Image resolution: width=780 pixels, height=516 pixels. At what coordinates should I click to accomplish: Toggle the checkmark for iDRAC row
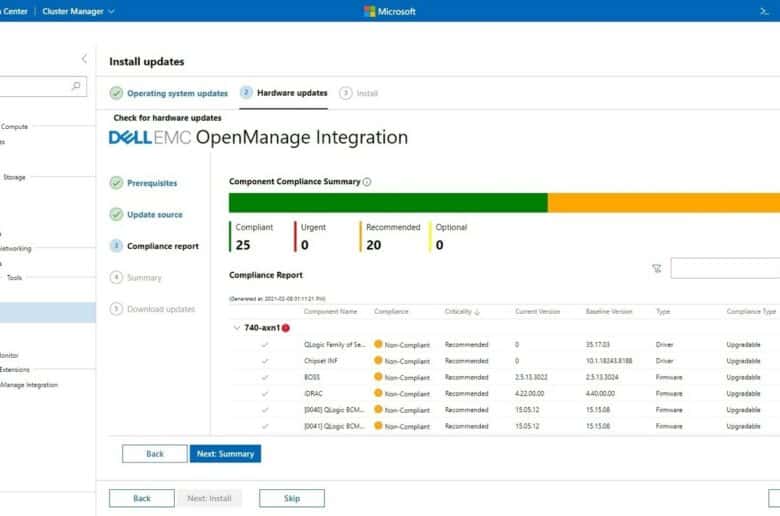click(265, 394)
